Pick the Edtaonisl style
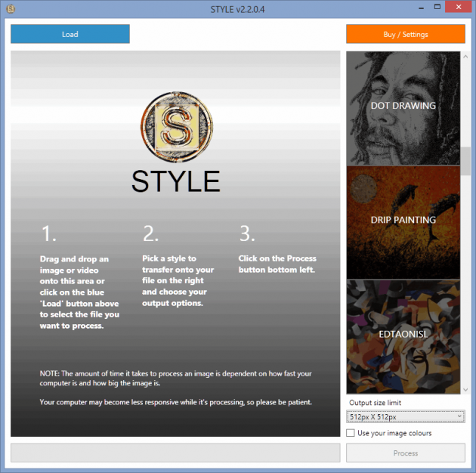This screenshot has height=473, width=476. (x=403, y=334)
